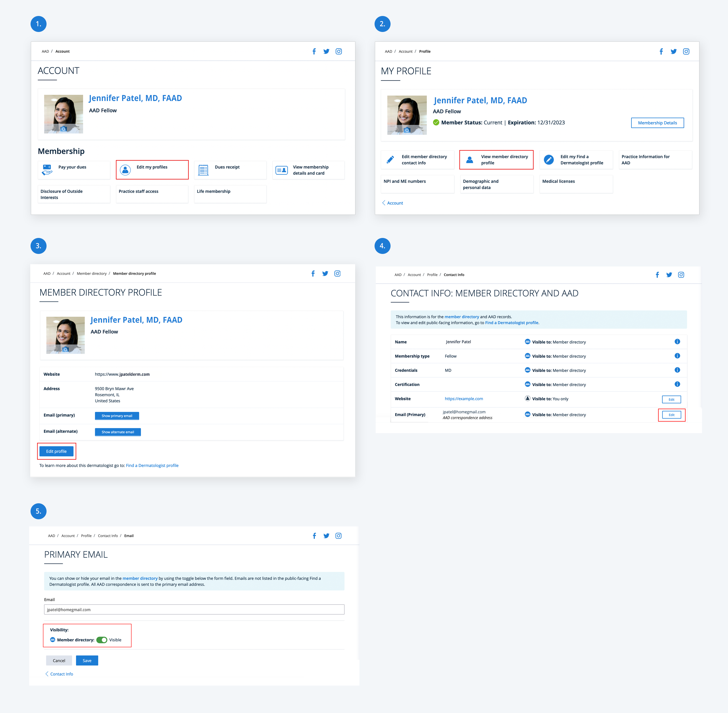Click Instagram icon in Member Directory Profile panel

click(x=337, y=273)
